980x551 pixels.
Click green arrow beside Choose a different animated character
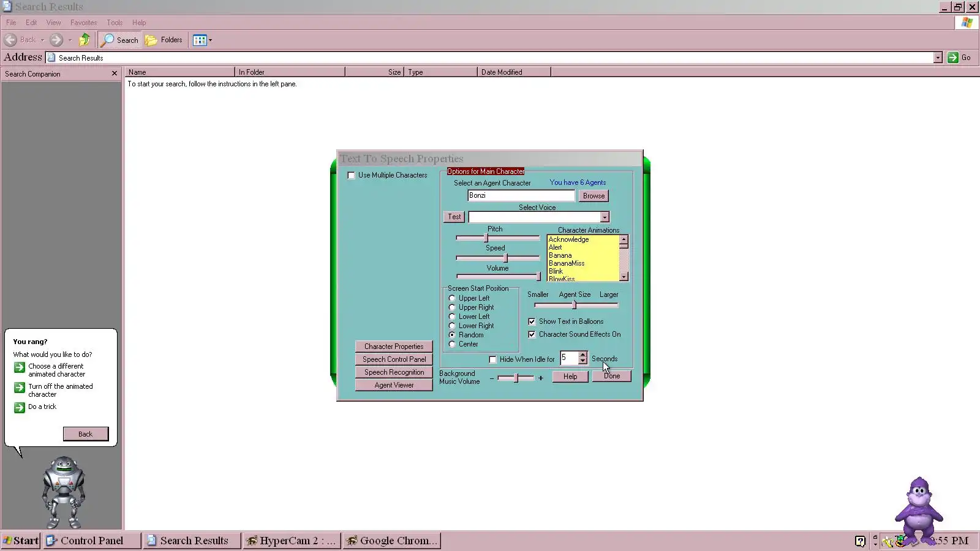coord(19,367)
